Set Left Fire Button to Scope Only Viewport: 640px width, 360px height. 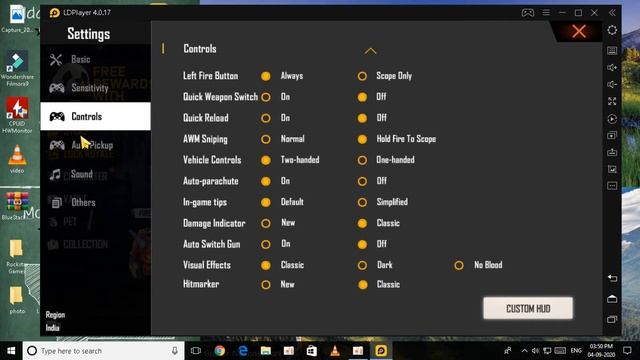[362, 76]
